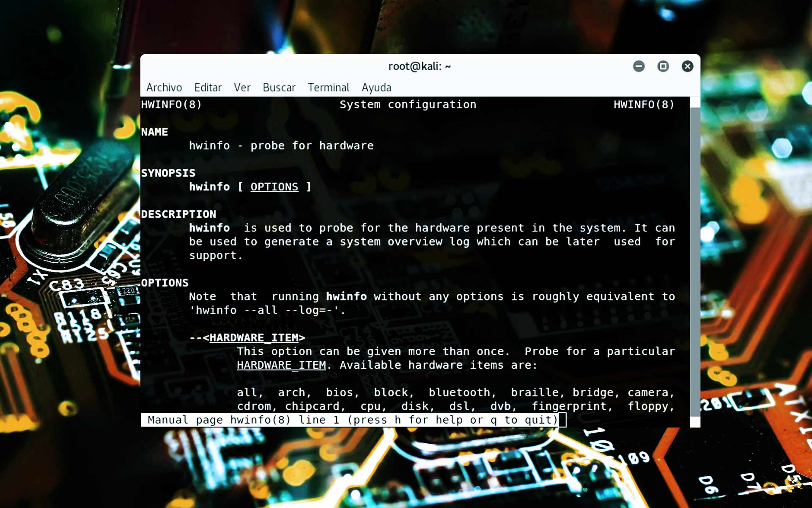Open the Editar menu

pos(208,88)
